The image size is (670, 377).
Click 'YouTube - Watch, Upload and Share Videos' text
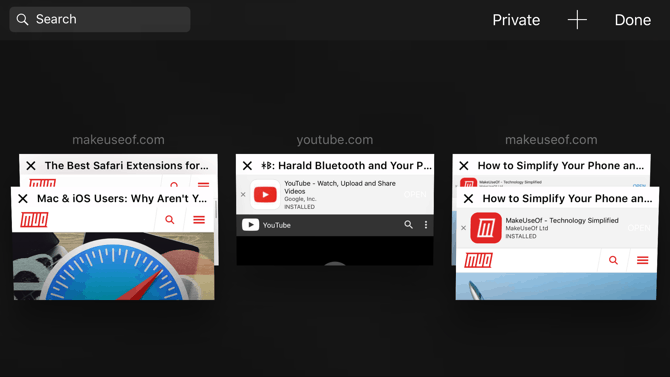click(x=340, y=187)
